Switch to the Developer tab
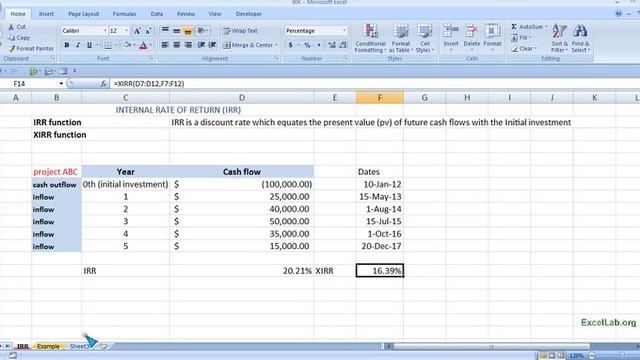640x360 pixels. coord(249,14)
